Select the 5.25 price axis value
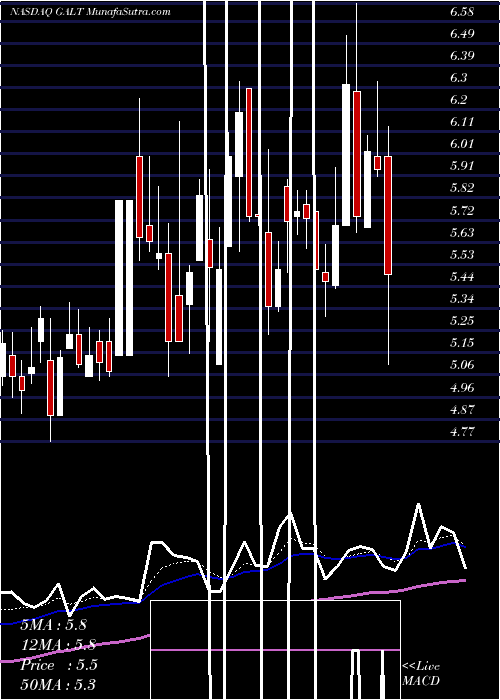 pyautogui.click(x=462, y=321)
